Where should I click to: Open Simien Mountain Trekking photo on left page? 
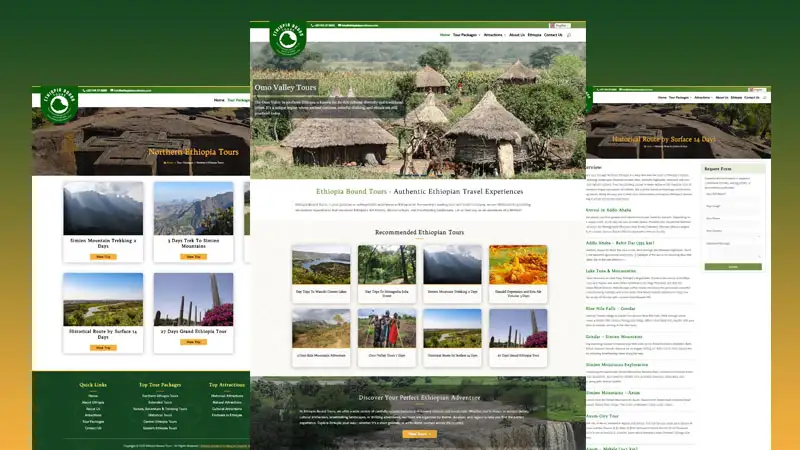[103, 209]
